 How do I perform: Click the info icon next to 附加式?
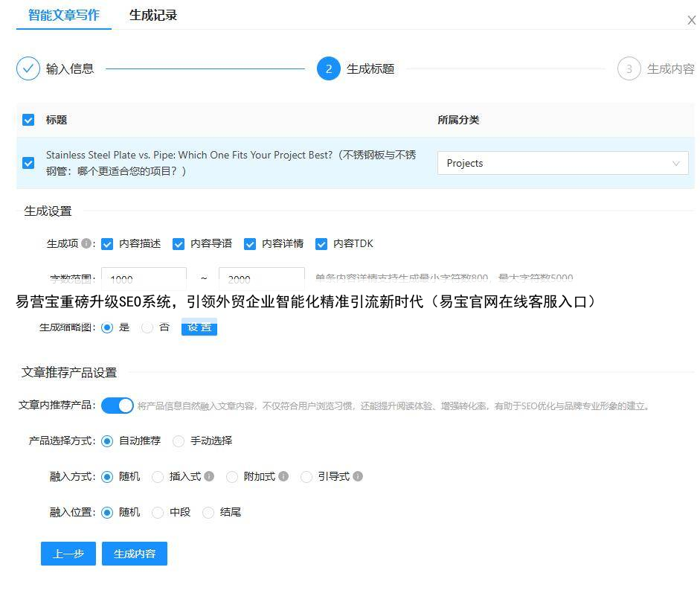(x=283, y=476)
